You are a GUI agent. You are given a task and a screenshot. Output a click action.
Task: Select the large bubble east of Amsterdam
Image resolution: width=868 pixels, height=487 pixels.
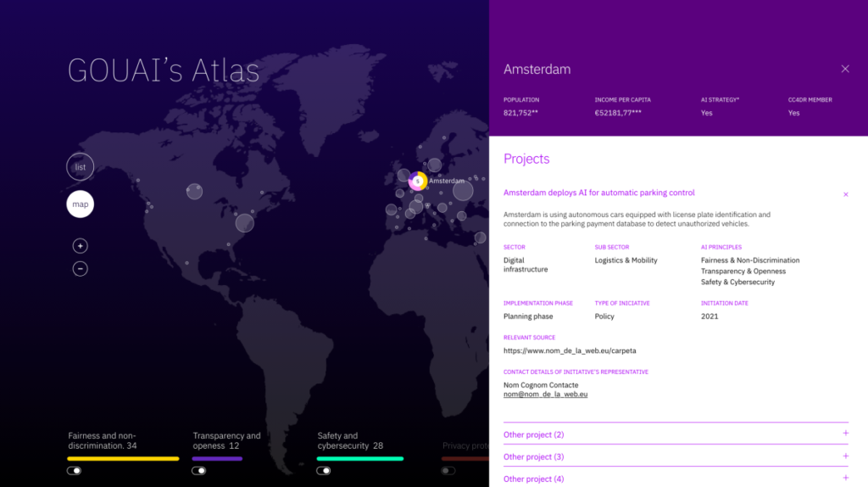point(463,191)
